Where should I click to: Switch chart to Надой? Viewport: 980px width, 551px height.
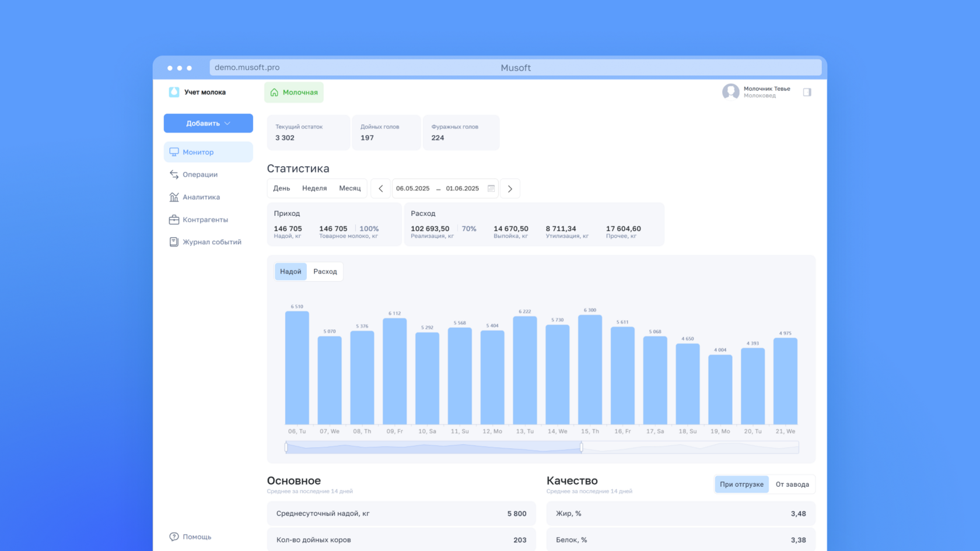290,272
